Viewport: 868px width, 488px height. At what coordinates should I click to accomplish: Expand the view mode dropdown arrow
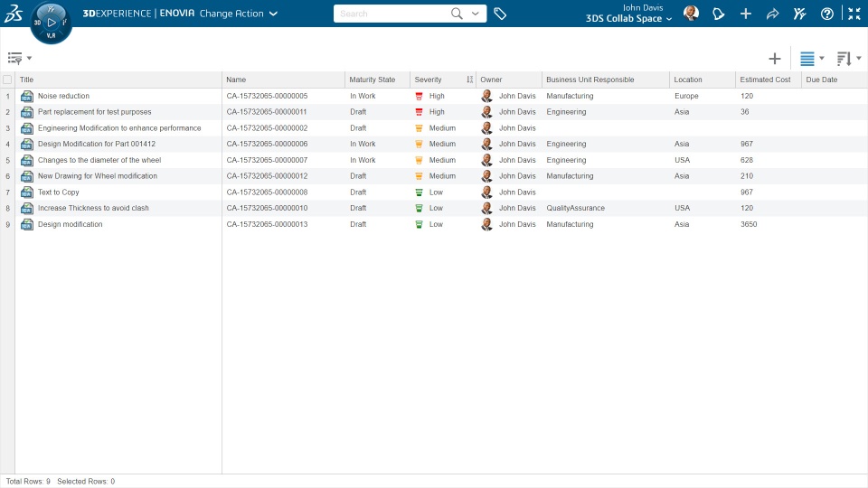coord(822,58)
